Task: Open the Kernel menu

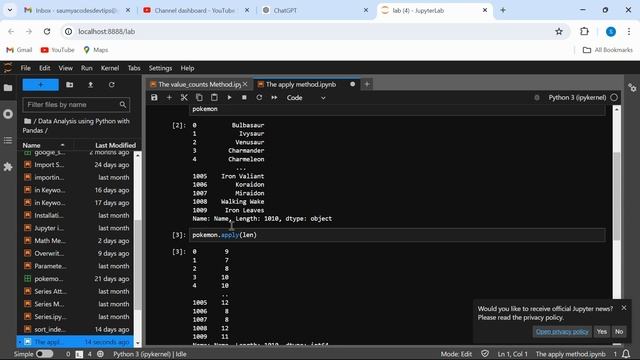Action: 110,68
